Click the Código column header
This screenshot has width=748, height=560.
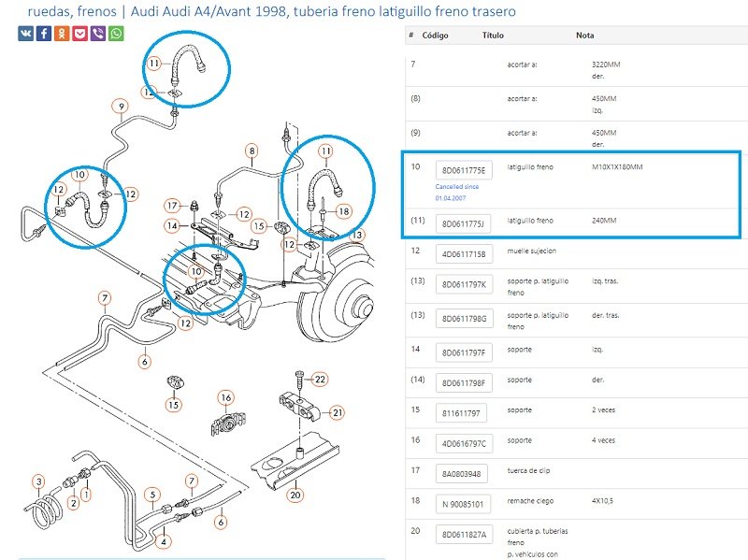coord(435,36)
